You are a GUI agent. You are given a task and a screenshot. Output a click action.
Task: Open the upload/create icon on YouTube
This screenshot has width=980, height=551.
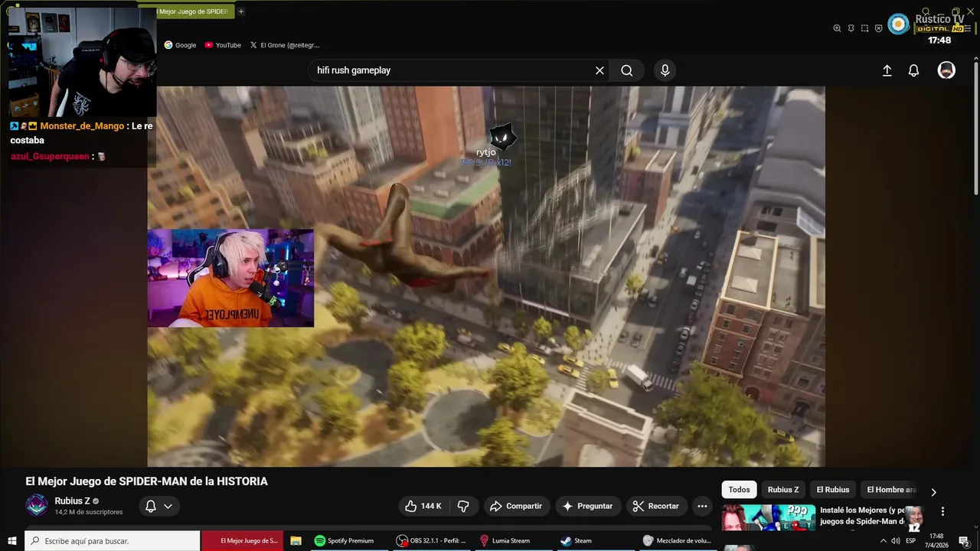[x=887, y=70]
